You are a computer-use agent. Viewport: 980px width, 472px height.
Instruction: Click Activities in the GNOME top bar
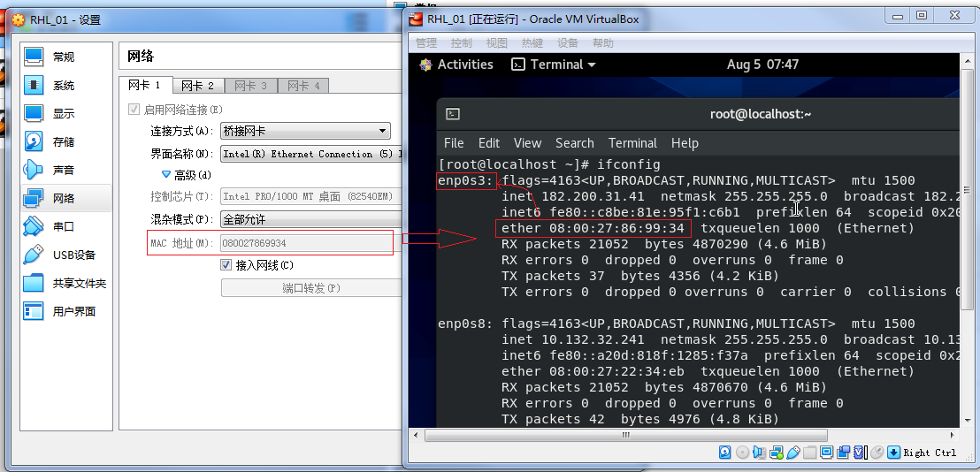pos(457,65)
